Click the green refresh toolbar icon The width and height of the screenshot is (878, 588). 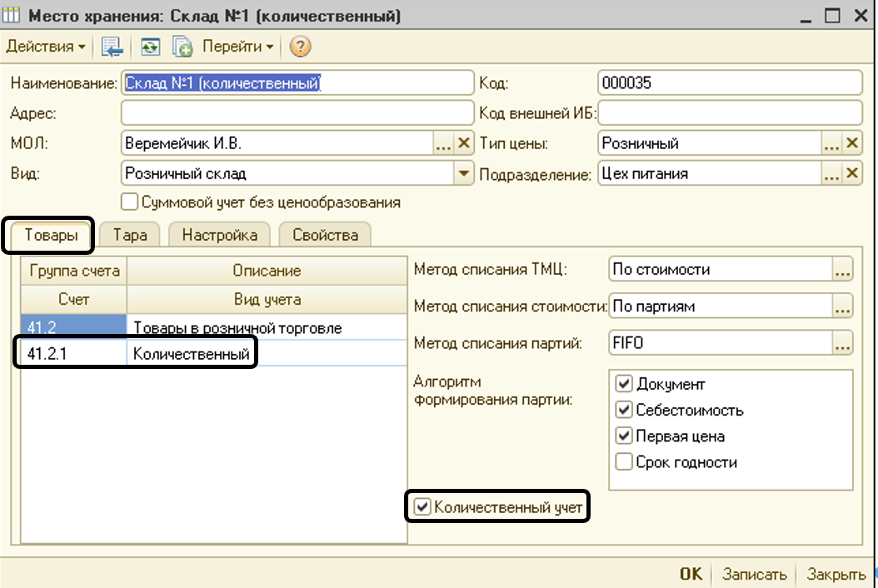(150, 47)
